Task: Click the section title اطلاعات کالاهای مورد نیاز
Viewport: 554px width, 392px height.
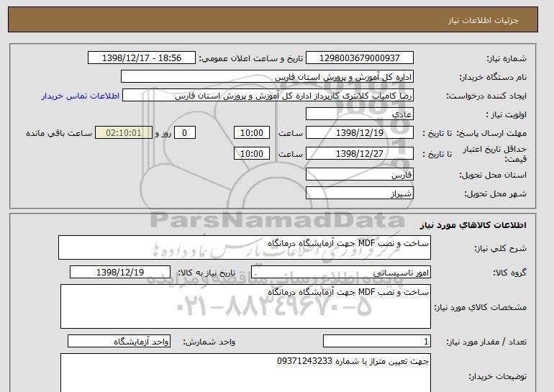Action: pyautogui.click(x=473, y=225)
